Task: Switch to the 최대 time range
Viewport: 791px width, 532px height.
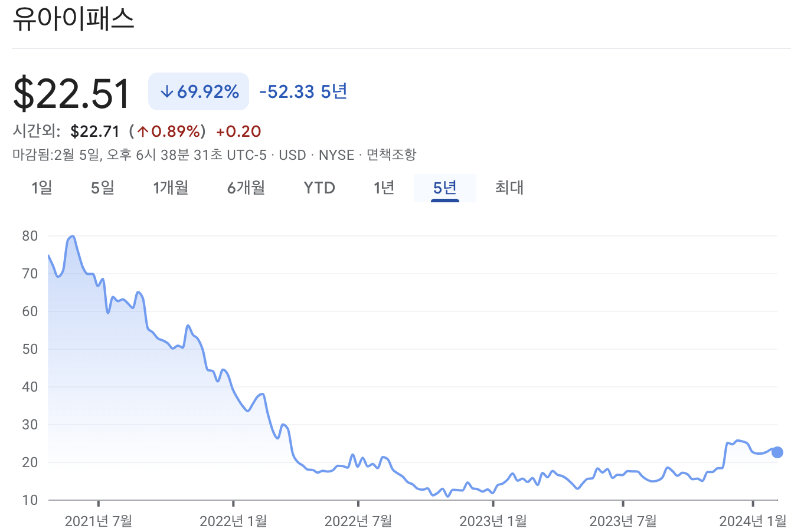Action: (509, 187)
